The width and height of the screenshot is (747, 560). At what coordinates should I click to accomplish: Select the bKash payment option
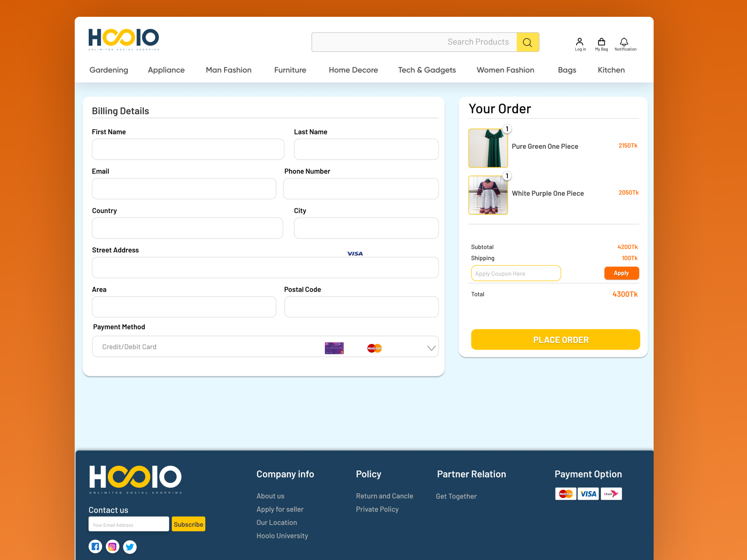612,494
